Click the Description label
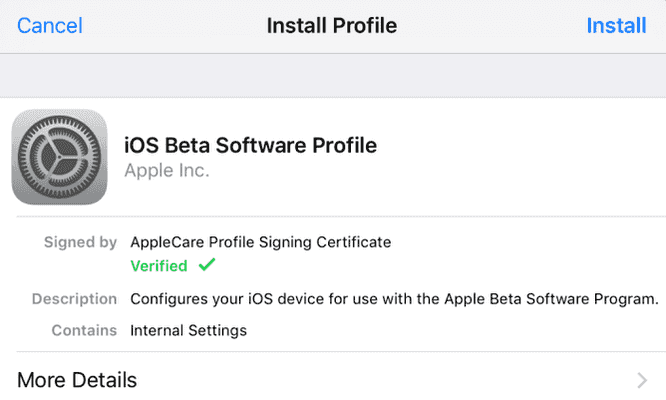This screenshot has height=400, width=666. tap(74, 299)
